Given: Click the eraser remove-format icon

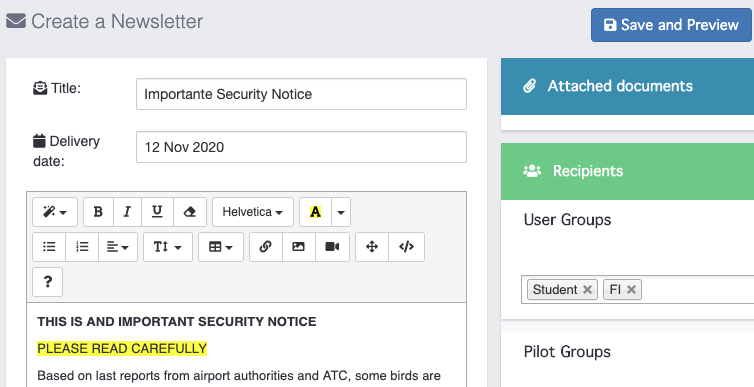Looking at the screenshot, I should tap(190, 212).
